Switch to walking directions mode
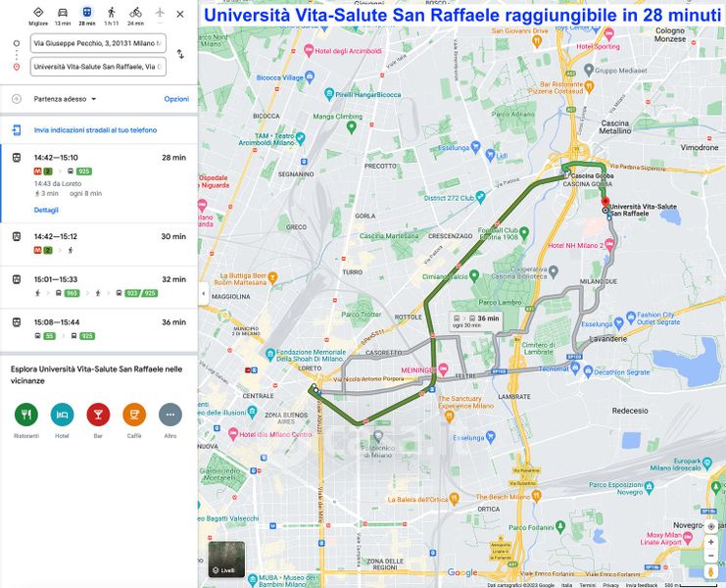Image resolution: width=726 pixels, height=588 pixels. tap(111, 14)
